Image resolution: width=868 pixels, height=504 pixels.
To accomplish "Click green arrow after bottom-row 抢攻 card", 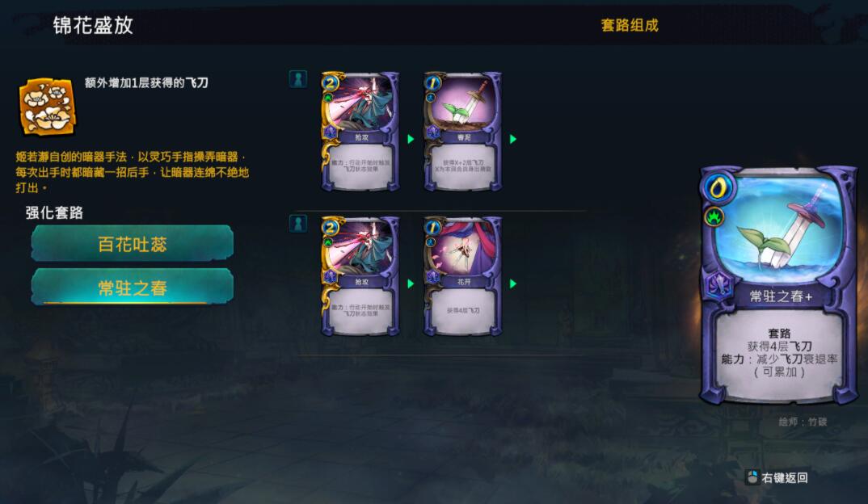I will pyautogui.click(x=411, y=283).
